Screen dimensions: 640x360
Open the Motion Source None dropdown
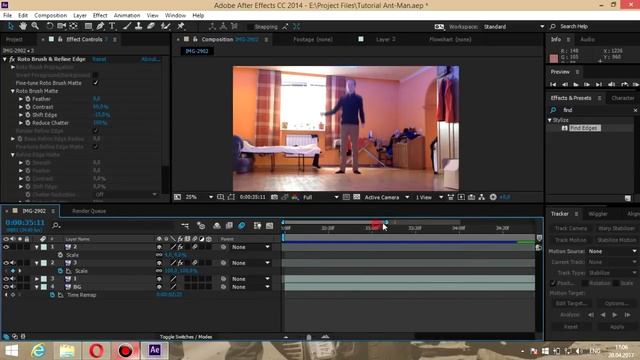tap(612, 251)
